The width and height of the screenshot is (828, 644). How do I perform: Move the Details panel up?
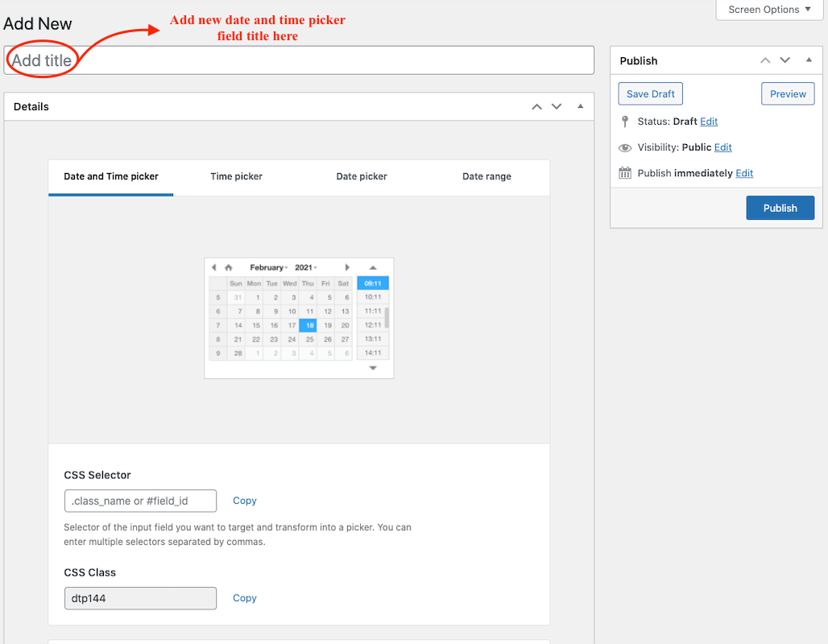pos(536,106)
